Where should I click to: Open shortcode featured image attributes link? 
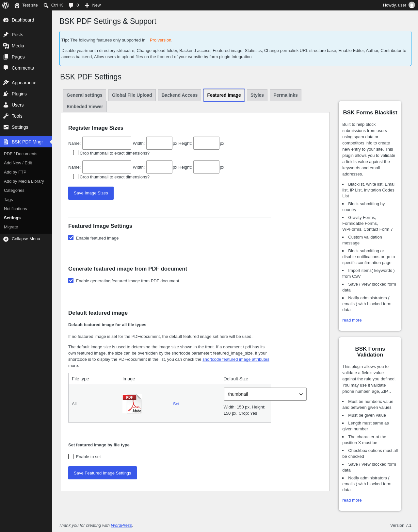click(x=236, y=359)
